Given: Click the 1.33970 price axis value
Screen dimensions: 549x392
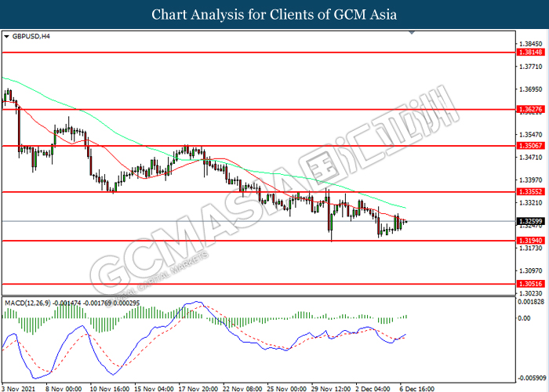Looking at the screenshot, I should coord(531,180).
